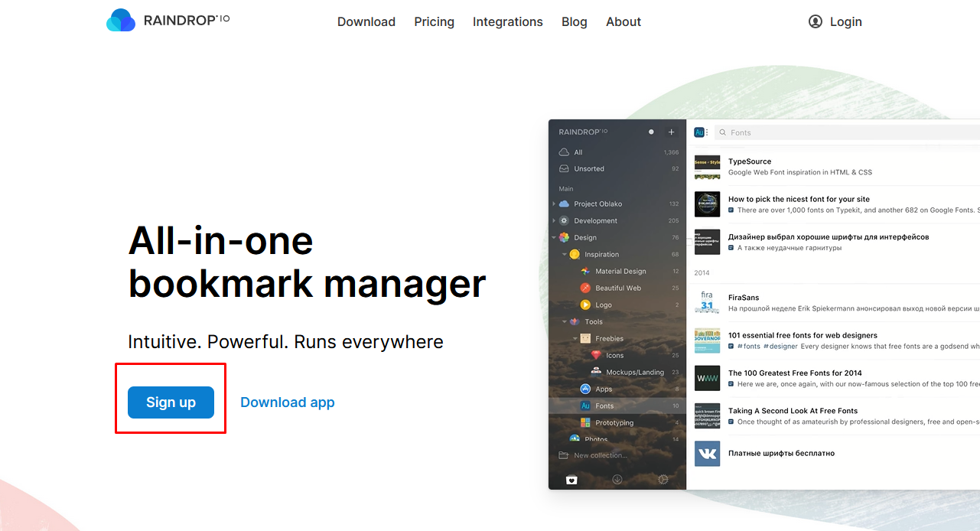The height and width of the screenshot is (531, 980).
Task: Collapse the Freebies collection arrow
Action: (575, 338)
